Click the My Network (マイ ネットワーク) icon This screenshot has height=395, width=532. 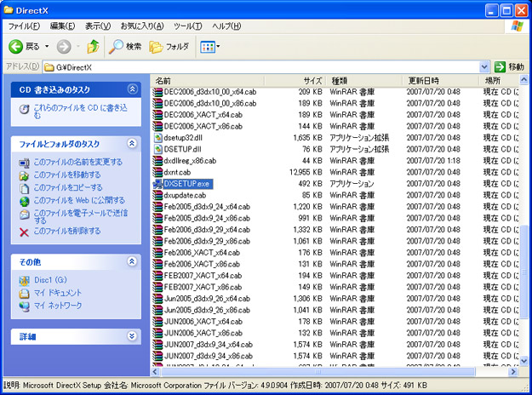24,306
